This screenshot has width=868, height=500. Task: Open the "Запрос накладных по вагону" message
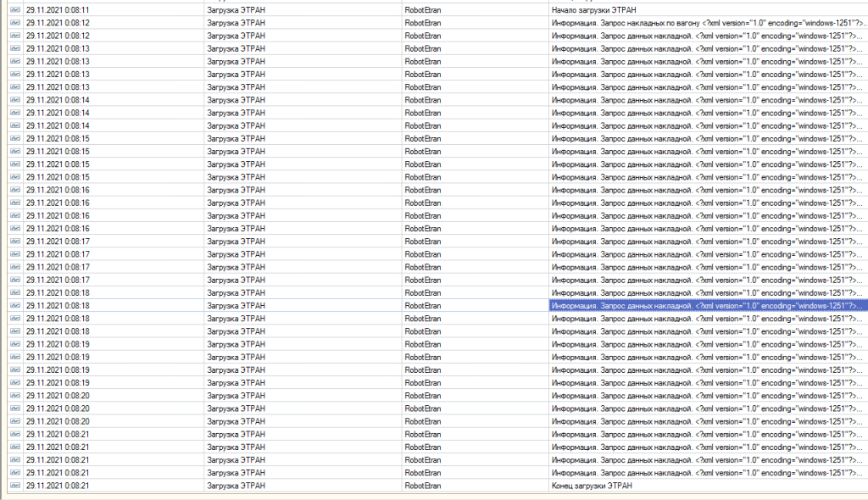pos(709,23)
